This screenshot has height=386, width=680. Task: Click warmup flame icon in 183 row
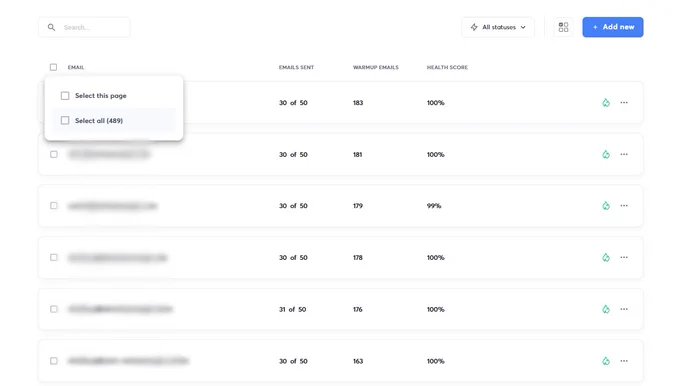(x=606, y=103)
